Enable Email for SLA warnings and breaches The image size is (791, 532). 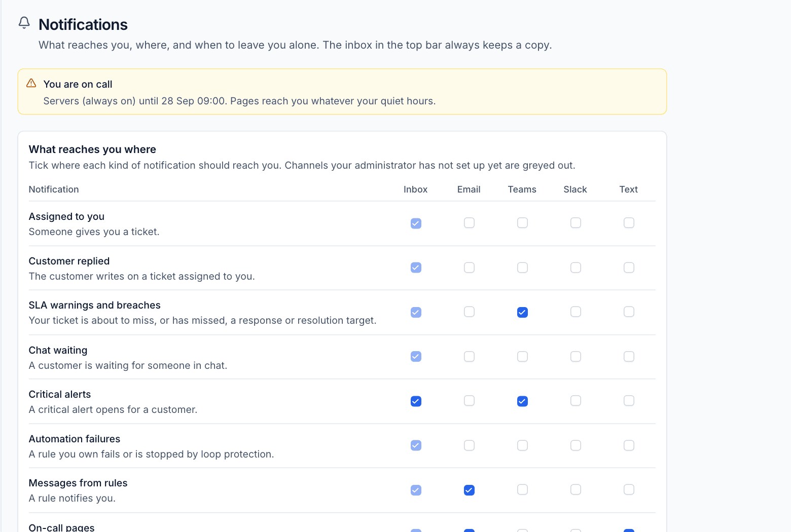[x=469, y=312]
